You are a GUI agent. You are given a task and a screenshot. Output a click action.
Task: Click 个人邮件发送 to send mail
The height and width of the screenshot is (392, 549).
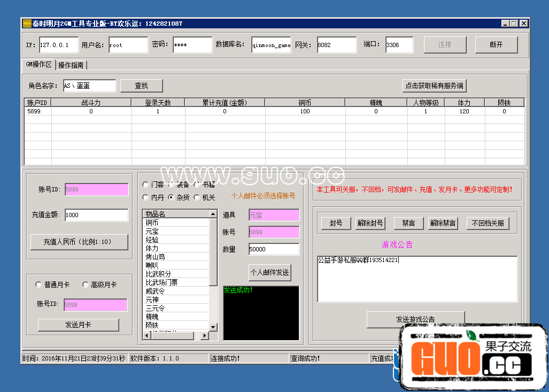pyautogui.click(x=270, y=272)
